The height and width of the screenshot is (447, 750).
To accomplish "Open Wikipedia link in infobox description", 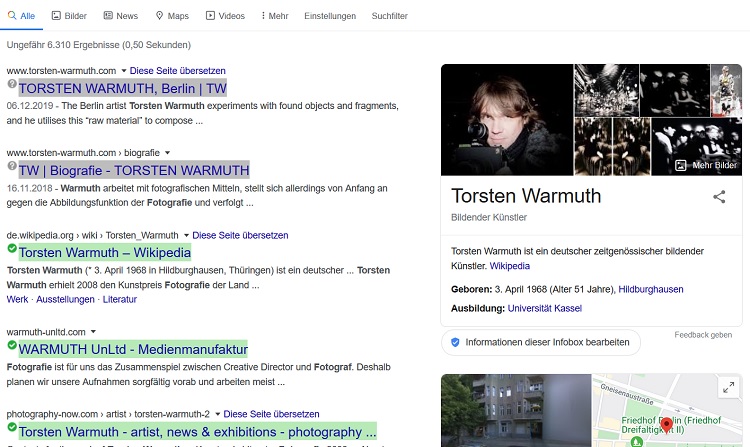I will click(509, 266).
